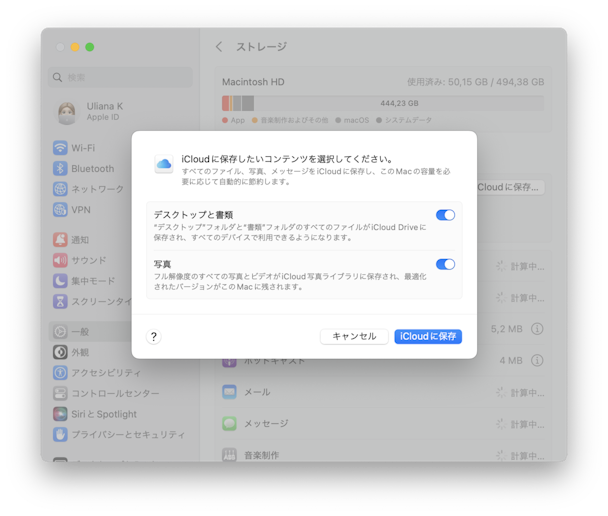Image resolution: width=608 pixels, height=516 pixels.
Task: Click the App legend label
Action: [238, 120]
